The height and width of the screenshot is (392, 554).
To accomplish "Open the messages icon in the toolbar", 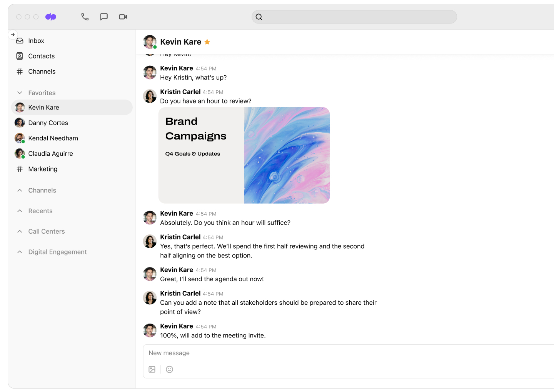I will (104, 17).
